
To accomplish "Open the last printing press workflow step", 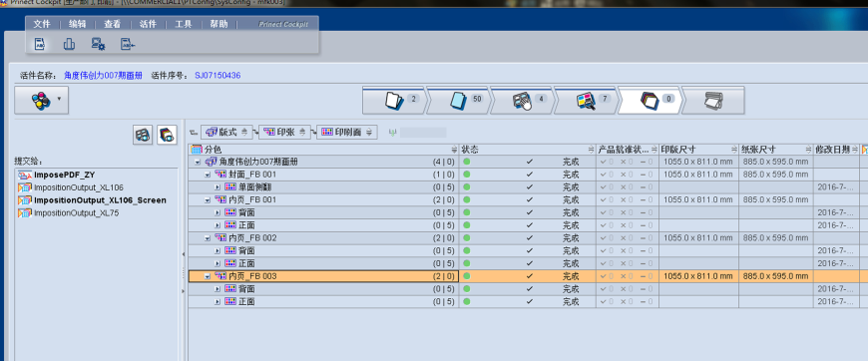I will (x=713, y=100).
